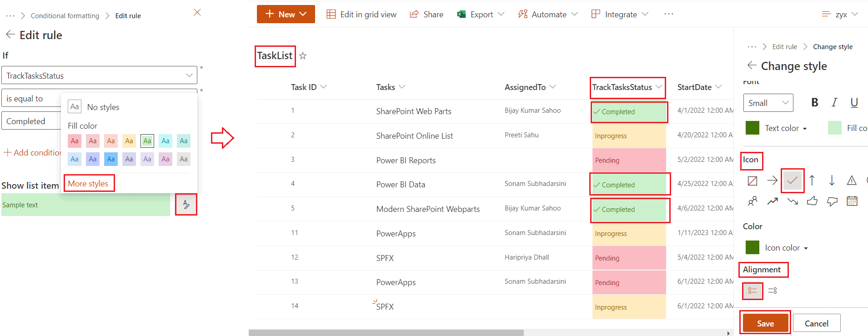Cancel the style changes
This screenshot has width=868, height=336.
coord(817,323)
